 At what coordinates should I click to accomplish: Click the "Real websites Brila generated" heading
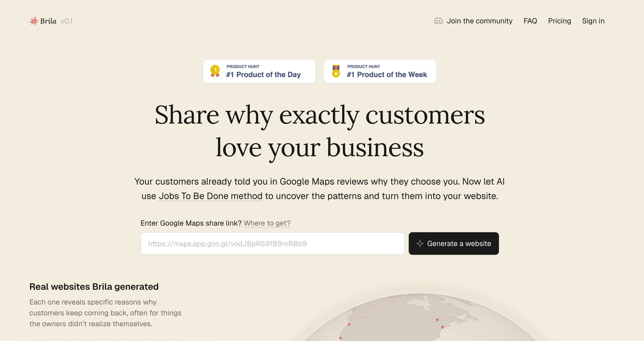pyautogui.click(x=94, y=287)
